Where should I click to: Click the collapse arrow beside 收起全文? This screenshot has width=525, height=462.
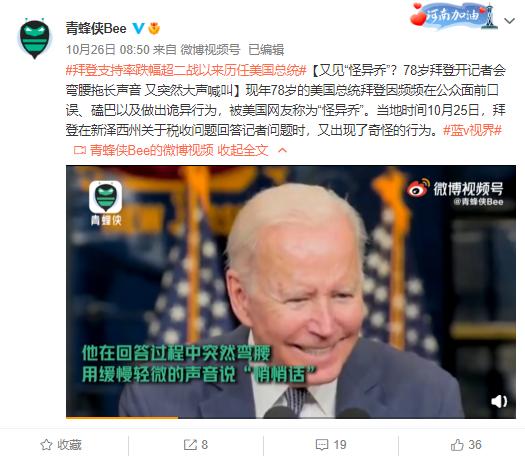click(282, 150)
